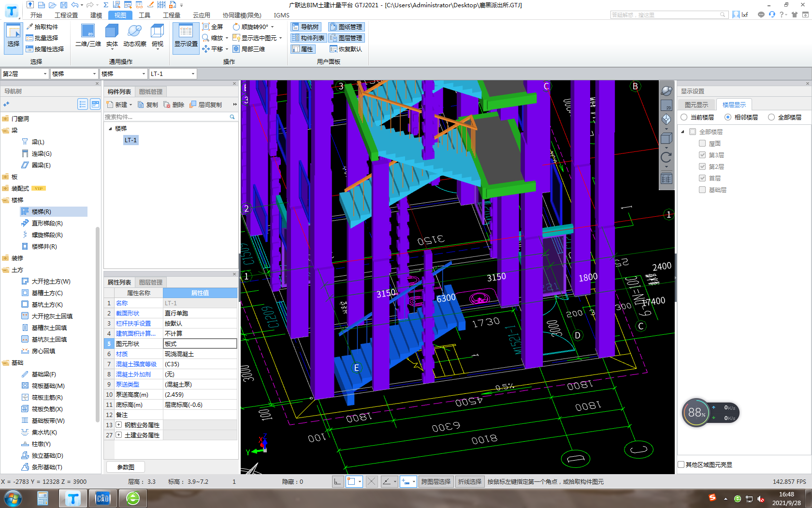Screen dimensions: 812x508
Task: Open the 建模 ribbon tab
Action: coord(96,15)
